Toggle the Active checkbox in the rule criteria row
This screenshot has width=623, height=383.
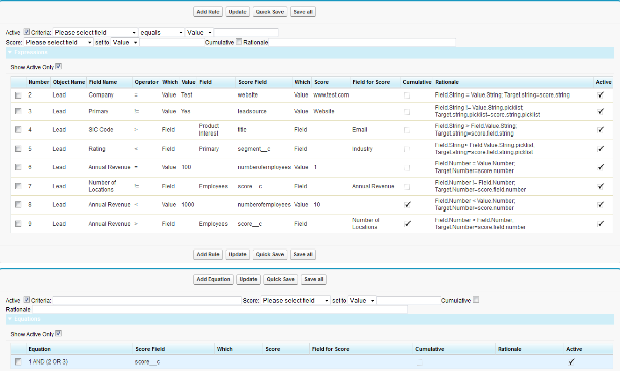pos(27,32)
